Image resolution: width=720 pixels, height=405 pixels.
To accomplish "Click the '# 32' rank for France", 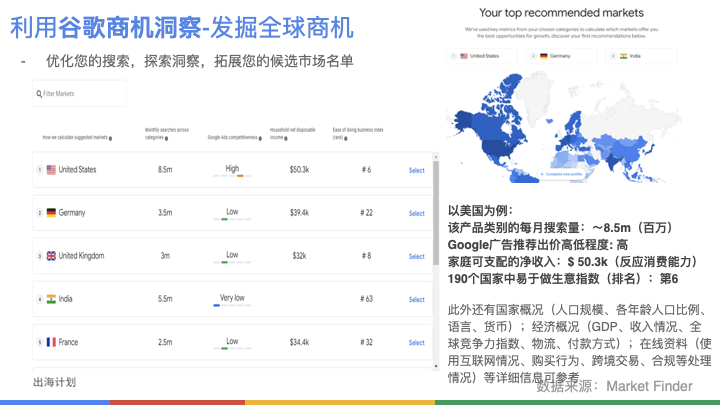I will click(x=366, y=343).
